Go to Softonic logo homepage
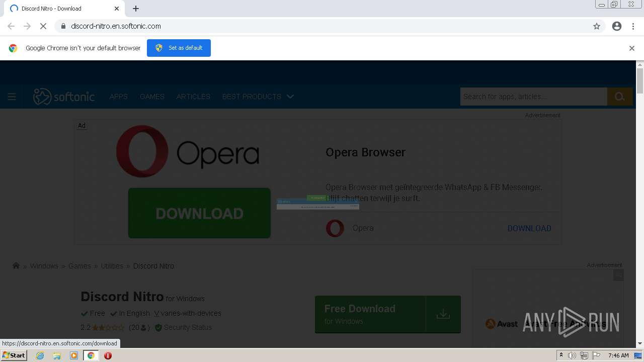 coord(64,97)
